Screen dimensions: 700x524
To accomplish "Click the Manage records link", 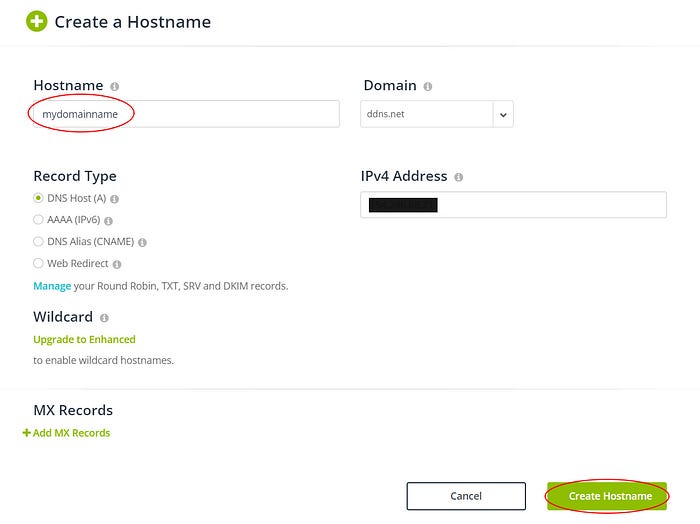I will 52,286.
